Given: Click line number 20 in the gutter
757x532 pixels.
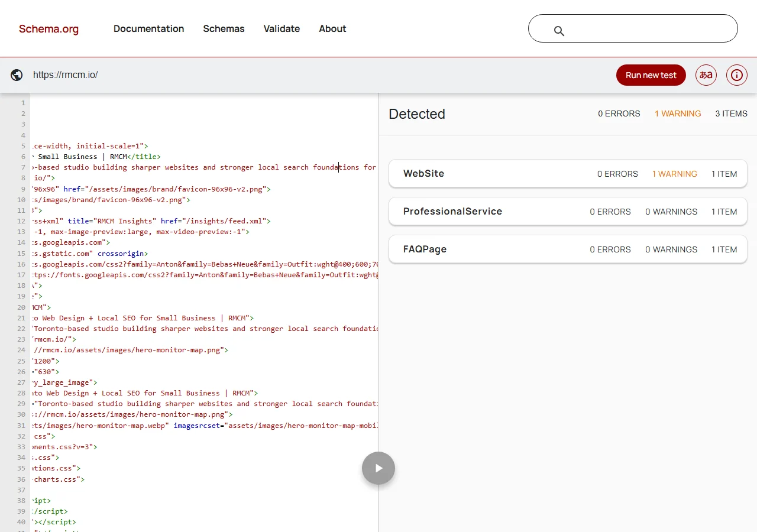Looking at the screenshot, I should point(21,307).
